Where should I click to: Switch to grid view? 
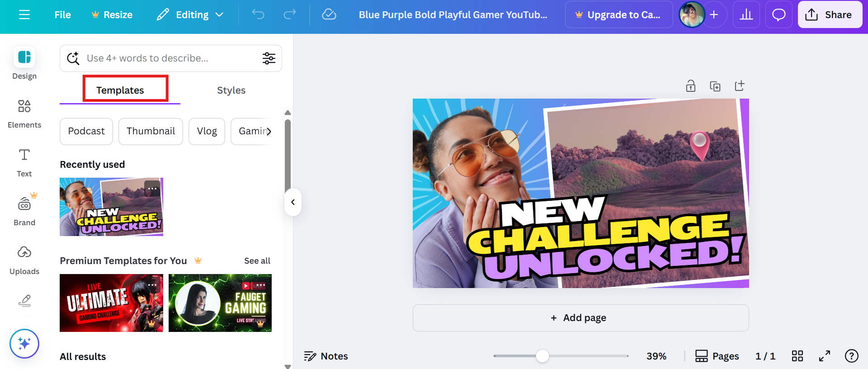pyautogui.click(x=797, y=356)
